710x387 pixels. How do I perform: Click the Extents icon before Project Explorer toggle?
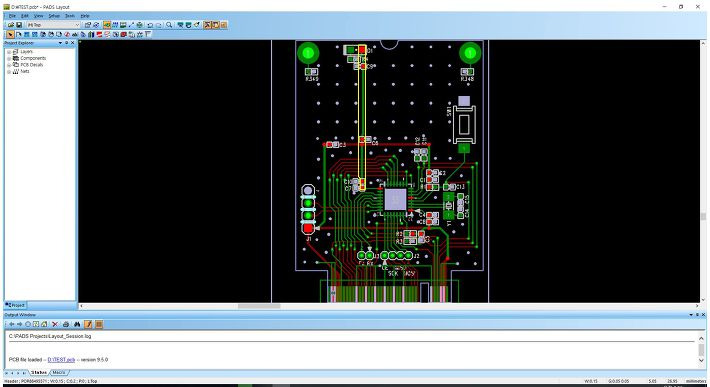pyautogui.click(x=197, y=25)
